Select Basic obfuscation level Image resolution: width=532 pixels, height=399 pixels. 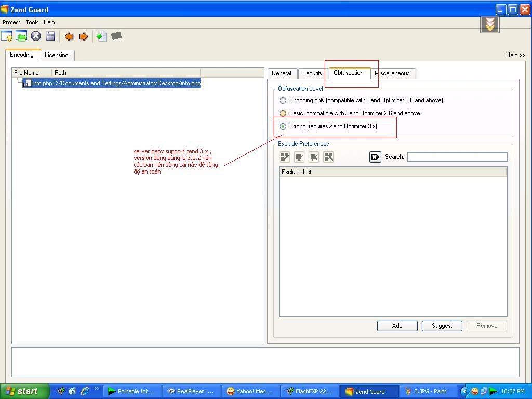coord(283,113)
